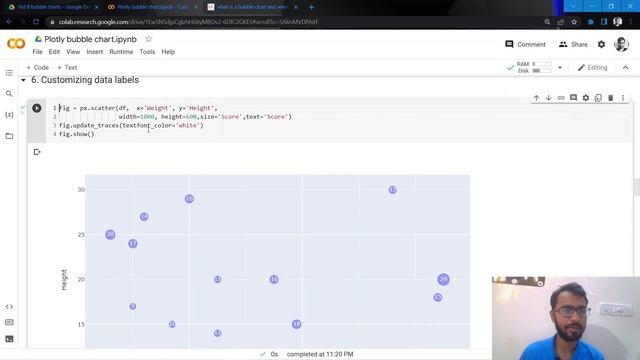Bookmark this page with star icon
Image resolution: width=640 pixels, height=360 pixels.
click(574, 22)
